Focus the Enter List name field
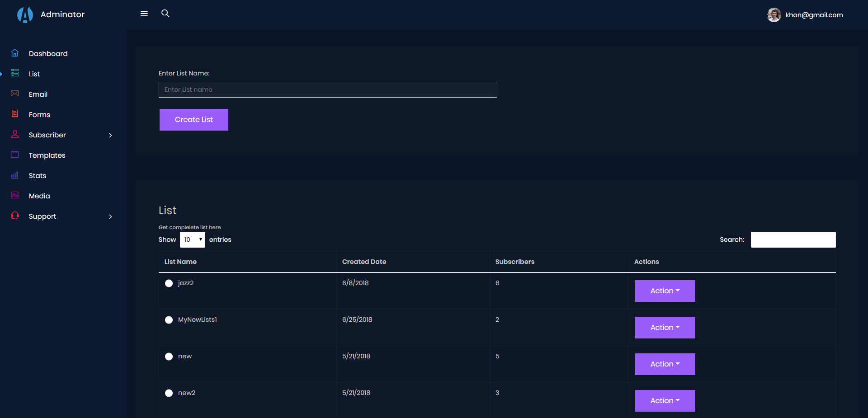 click(x=328, y=89)
